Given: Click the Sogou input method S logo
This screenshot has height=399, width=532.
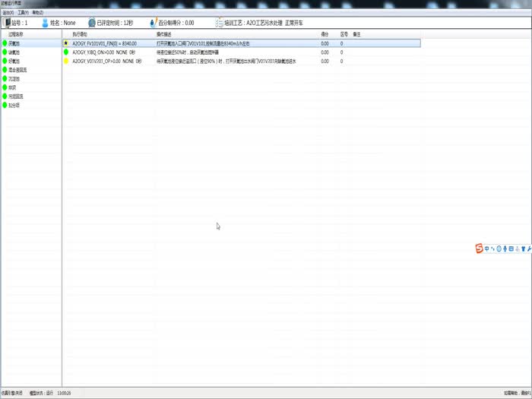Looking at the screenshot, I should click(x=479, y=249).
